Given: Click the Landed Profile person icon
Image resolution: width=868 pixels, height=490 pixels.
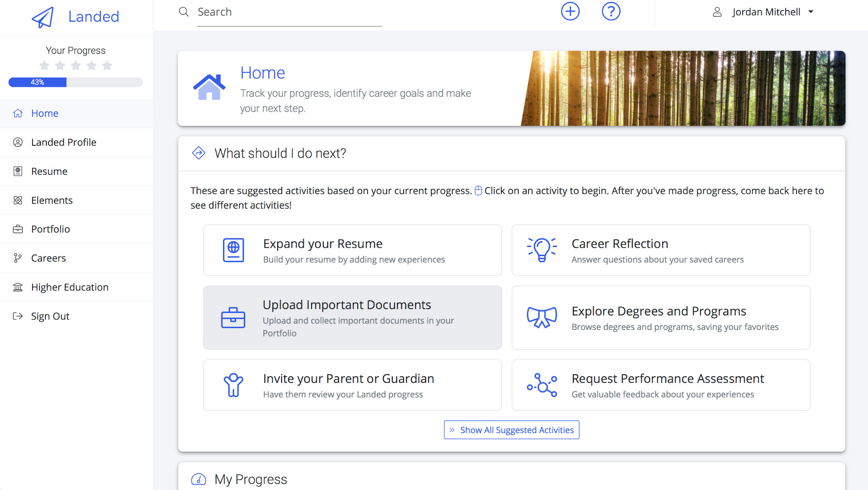Looking at the screenshot, I should tap(18, 142).
